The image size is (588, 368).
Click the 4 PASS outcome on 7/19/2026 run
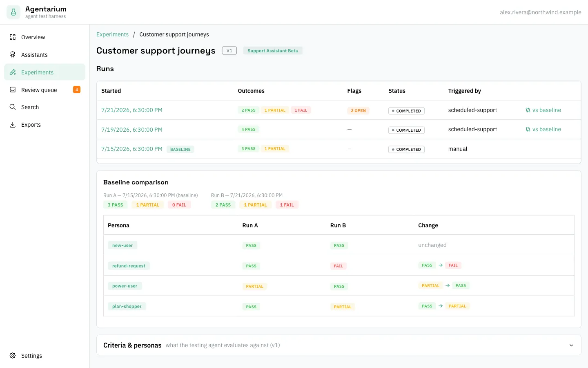[248, 129]
